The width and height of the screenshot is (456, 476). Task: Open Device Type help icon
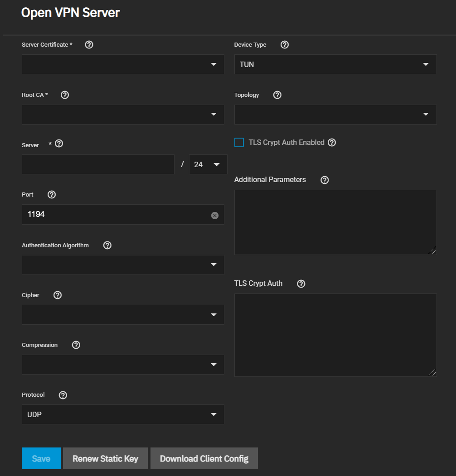tap(285, 45)
